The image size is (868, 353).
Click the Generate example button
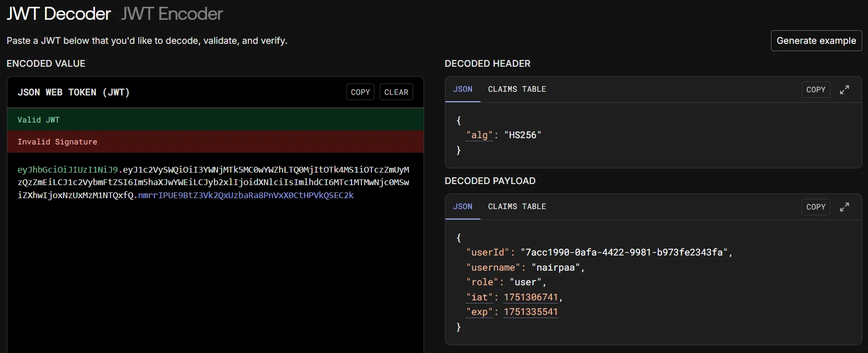[816, 41]
